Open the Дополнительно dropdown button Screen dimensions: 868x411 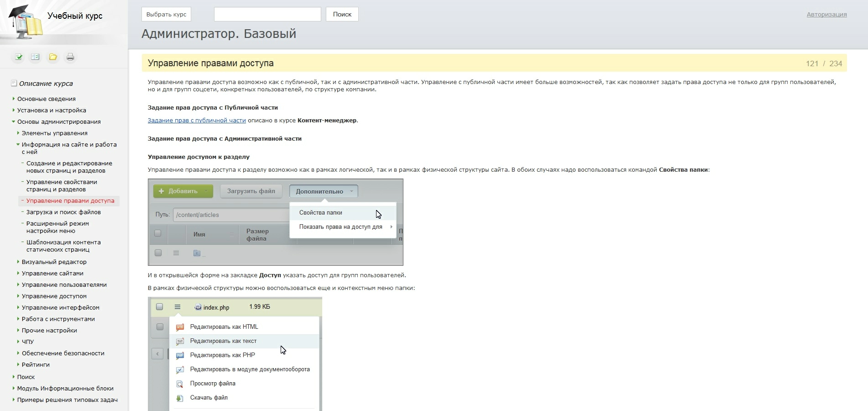pyautogui.click(x=324, y=191)
